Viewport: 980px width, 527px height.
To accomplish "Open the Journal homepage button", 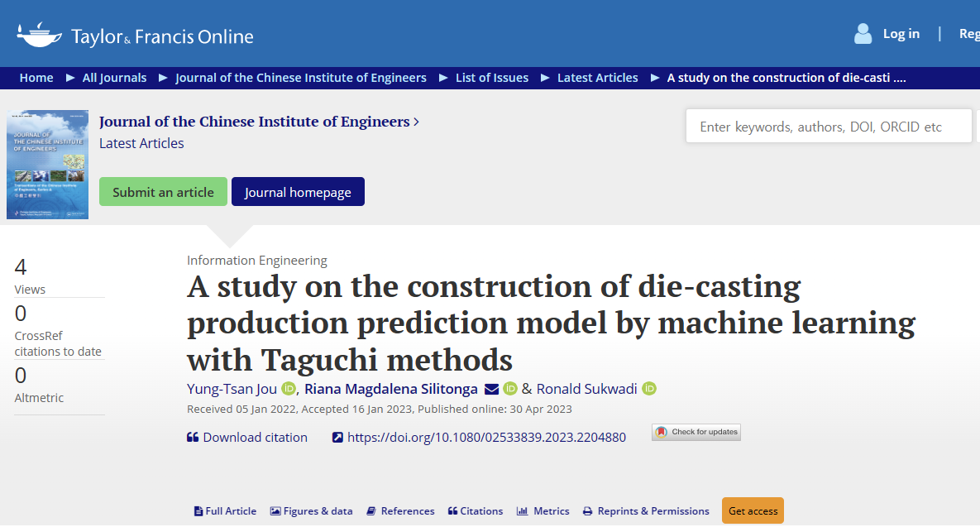I will pos(298,192).
